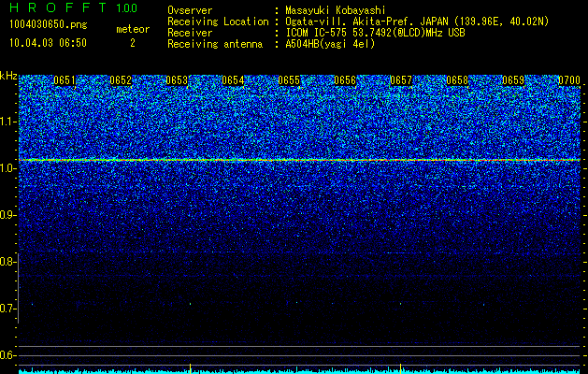The width and height of the screenshot is (588, 374).
Task: Click the 0655 time label
Action: (x=289, y=80)
